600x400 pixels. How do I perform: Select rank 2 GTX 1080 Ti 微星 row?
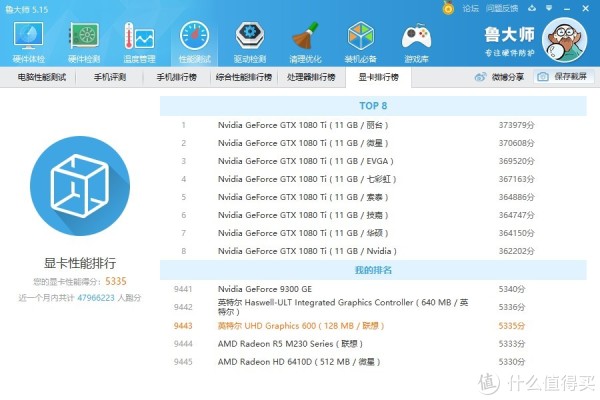pyautogui.click(x=373, y=143)
